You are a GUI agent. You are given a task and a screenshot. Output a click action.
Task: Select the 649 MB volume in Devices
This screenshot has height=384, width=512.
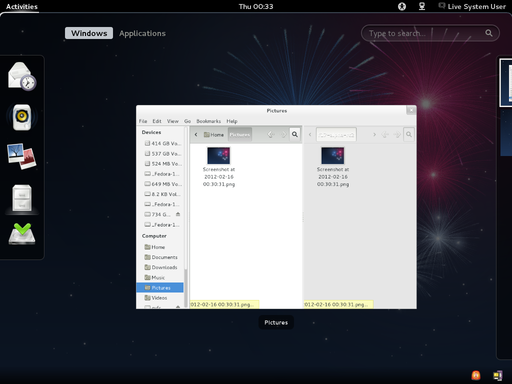tap(160, 184)
